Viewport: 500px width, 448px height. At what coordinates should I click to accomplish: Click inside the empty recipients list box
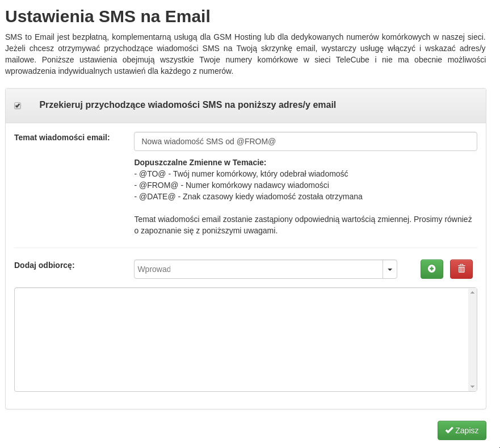pyautogui.click(x=241, y=340)
